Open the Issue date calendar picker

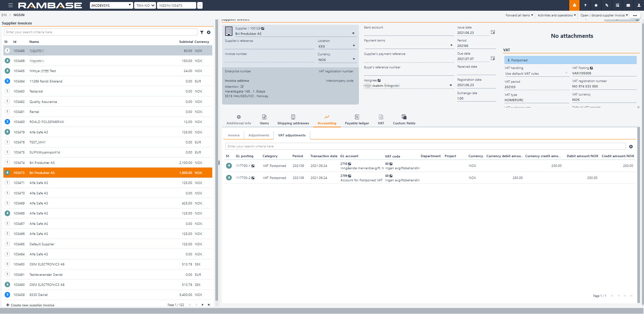[x=493, y=32]
